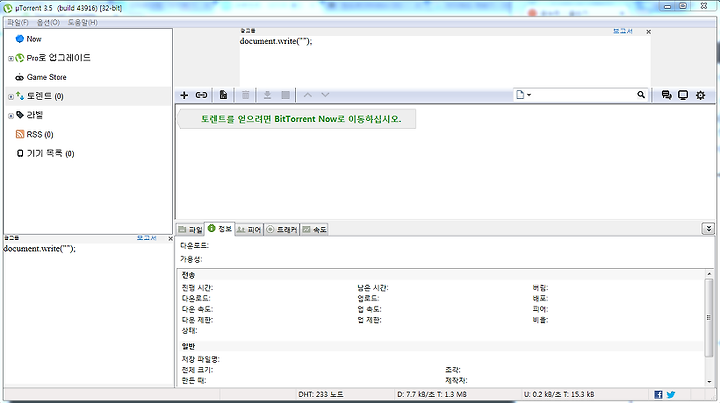This screenshot has height=403, width=720.
Task: Open the 도움말(H) menu
Action: tap(83, 22)
